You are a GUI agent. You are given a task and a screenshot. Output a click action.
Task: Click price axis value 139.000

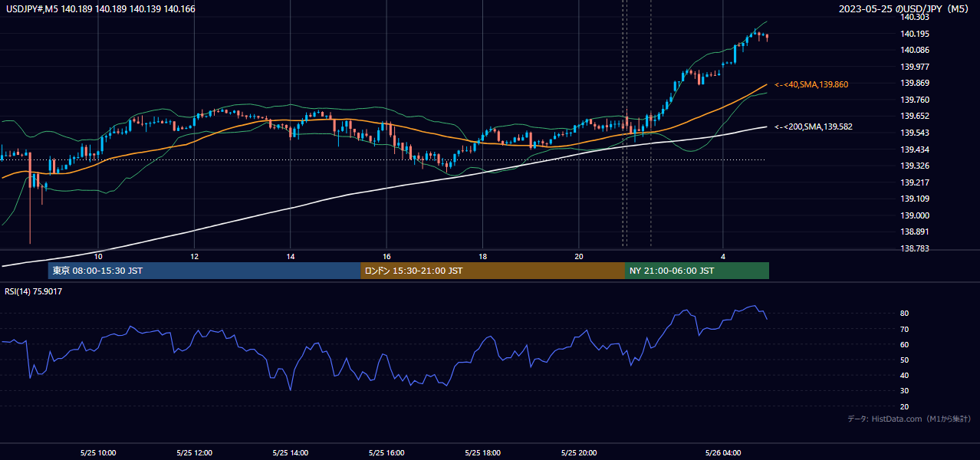[x=914, y=215]
